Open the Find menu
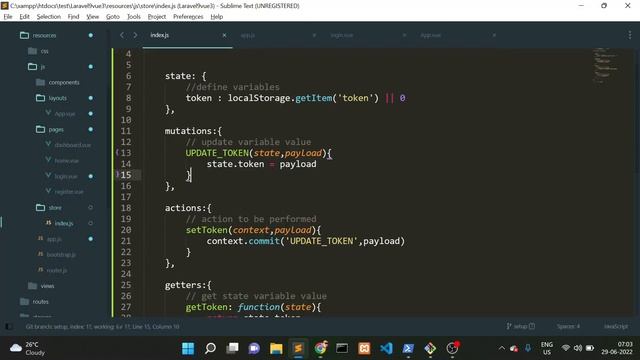 (73, 17)
